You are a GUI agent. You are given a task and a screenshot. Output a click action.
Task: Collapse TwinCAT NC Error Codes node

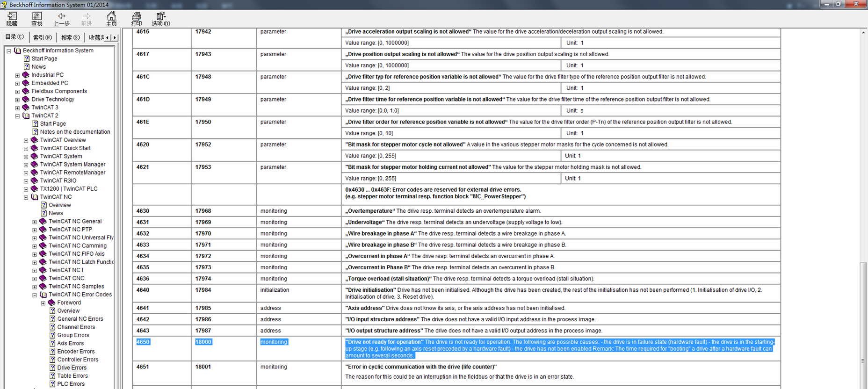(x=35, y=295)
